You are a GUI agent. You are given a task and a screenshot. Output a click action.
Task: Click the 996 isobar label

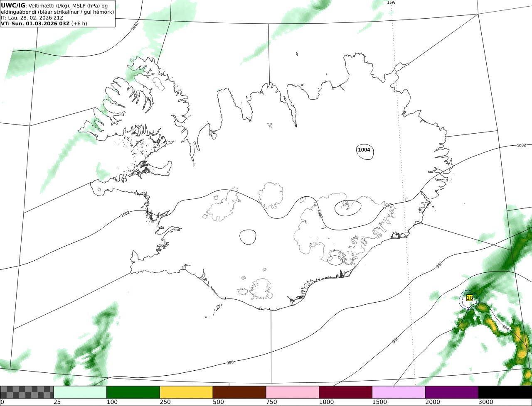[395, 340]
